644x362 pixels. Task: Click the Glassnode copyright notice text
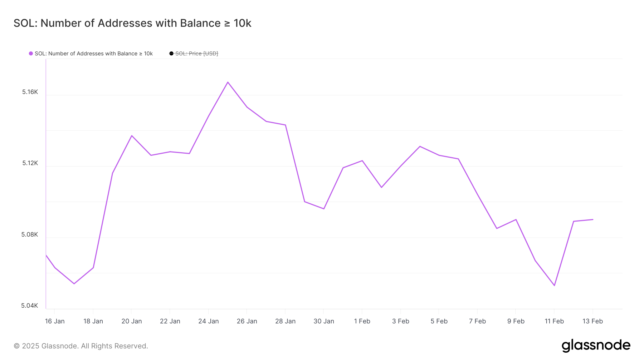pyautogui.click(x=81, y=346)
